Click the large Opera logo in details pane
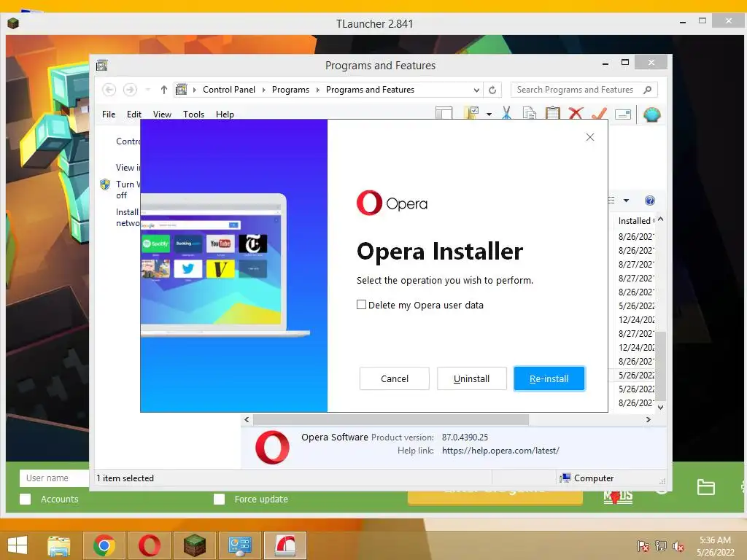 pos(273,448)
